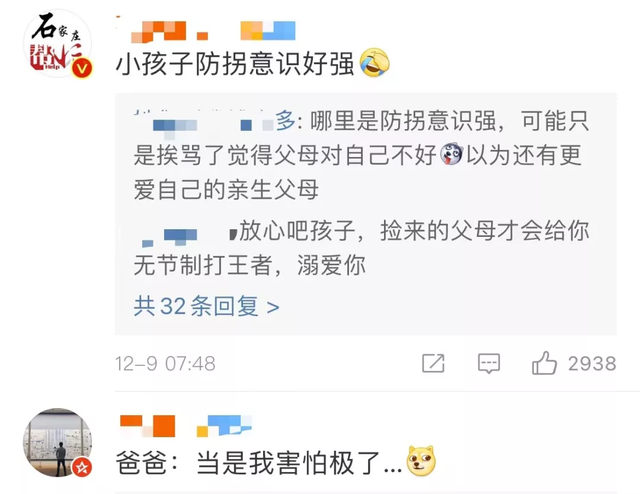Open second reply's blurred username
640x494 pixels.
tap(186, 234)
